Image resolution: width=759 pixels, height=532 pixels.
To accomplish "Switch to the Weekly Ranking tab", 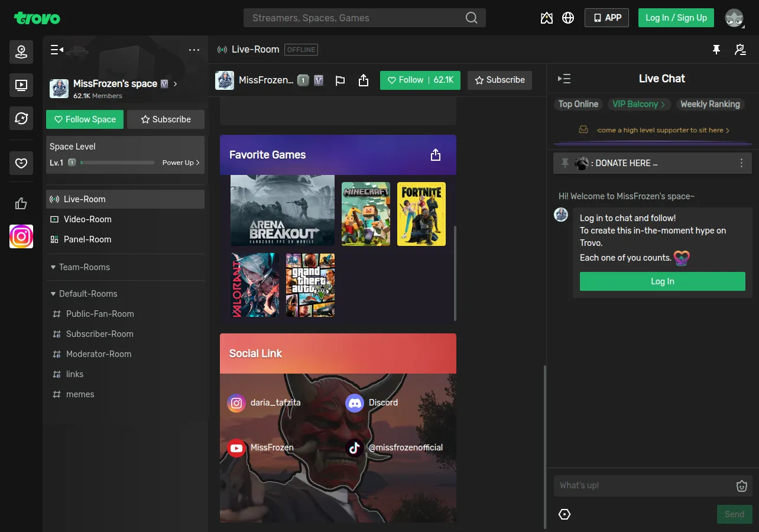I will click(710, 104).
